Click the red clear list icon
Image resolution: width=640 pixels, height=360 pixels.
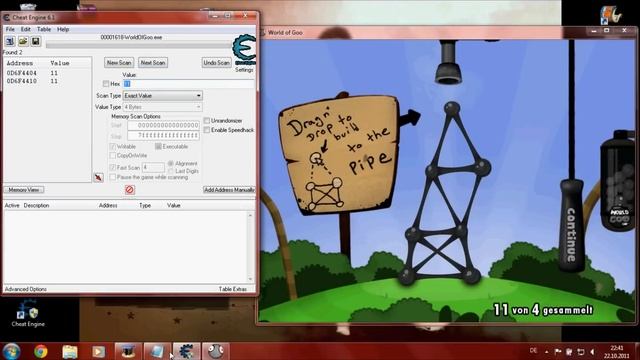(130, 190)
